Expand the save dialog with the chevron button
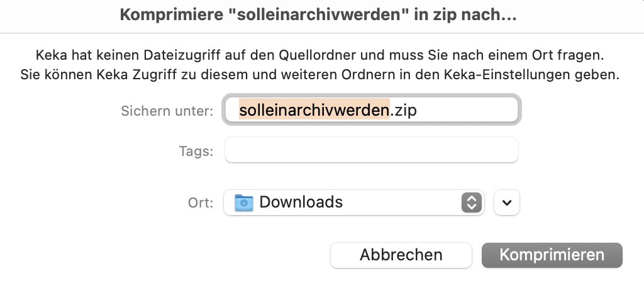Viewport: 644px width, 288px height. (507, 202)
